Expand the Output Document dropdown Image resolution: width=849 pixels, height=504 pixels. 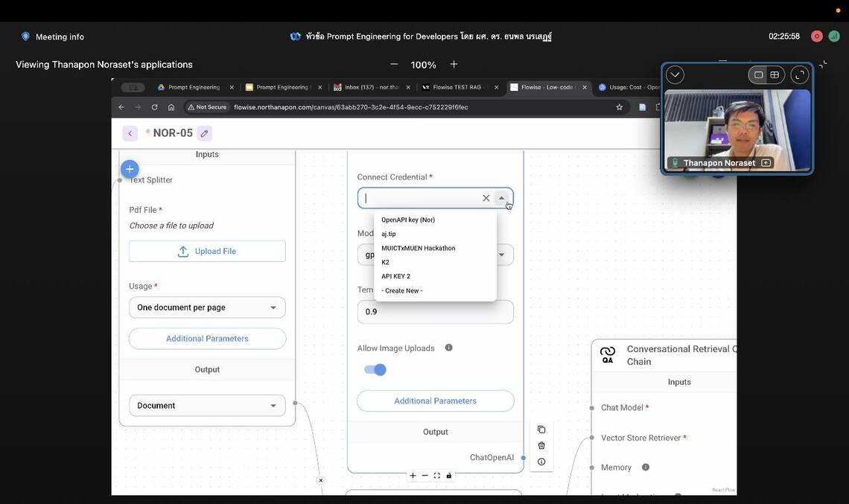[207, 406]
